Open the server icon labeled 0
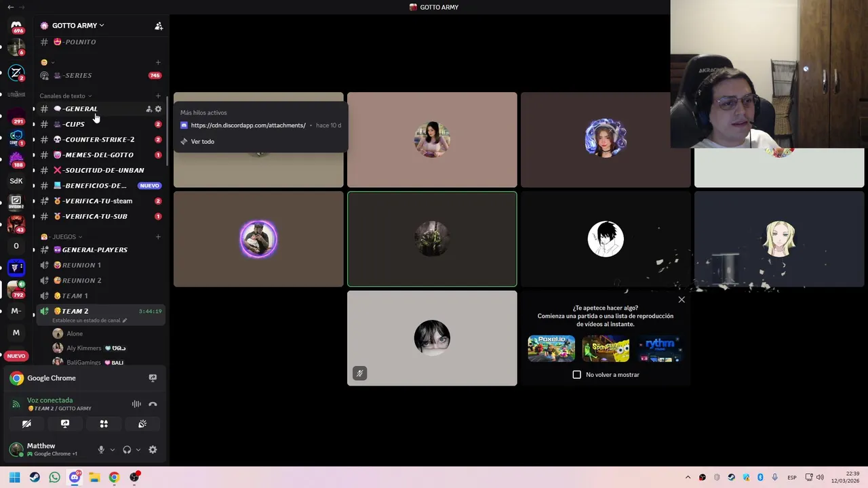 [x=16, y=246]
